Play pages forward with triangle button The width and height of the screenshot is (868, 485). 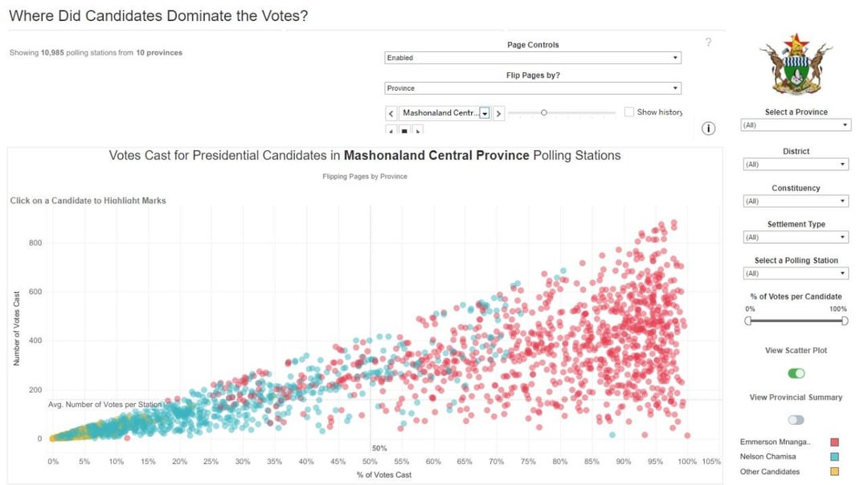coord(418,131)
